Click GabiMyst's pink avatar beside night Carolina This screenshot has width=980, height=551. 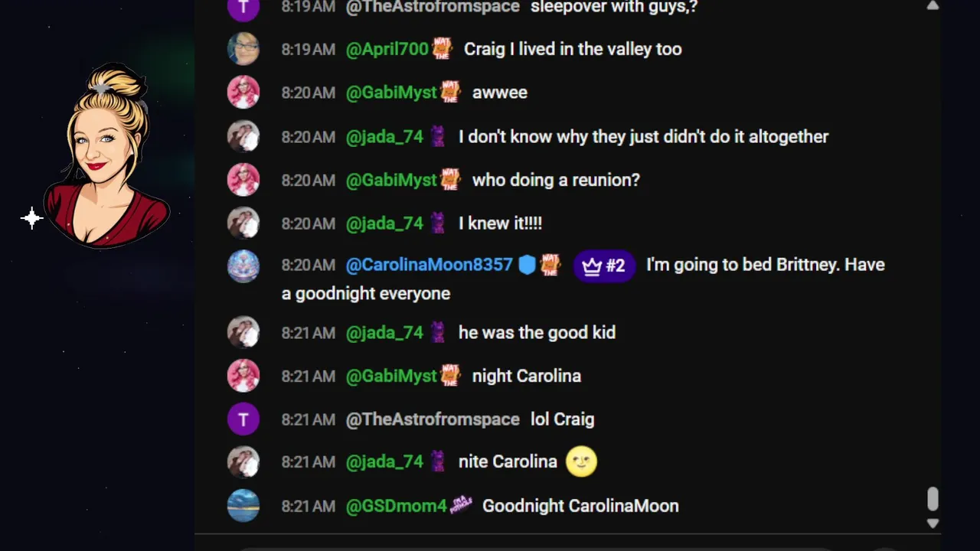click(243, 376)
